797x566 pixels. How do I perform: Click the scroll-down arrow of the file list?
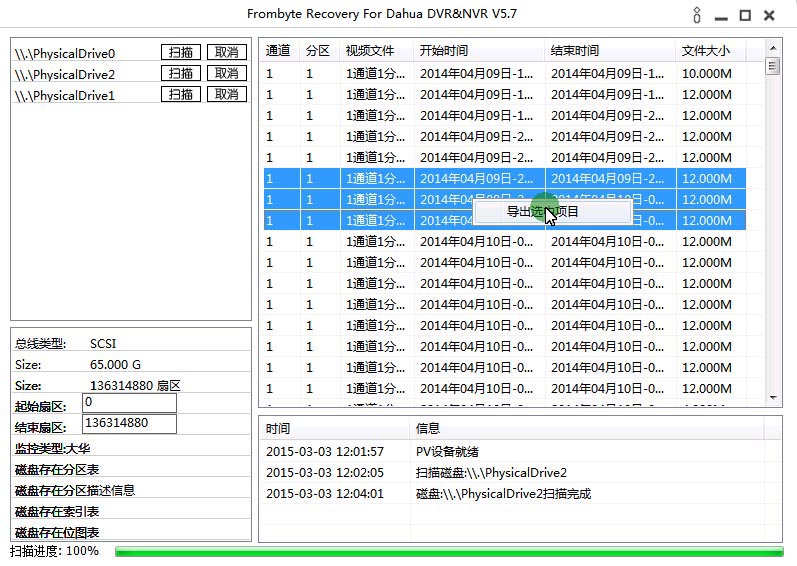pos(772,397)
